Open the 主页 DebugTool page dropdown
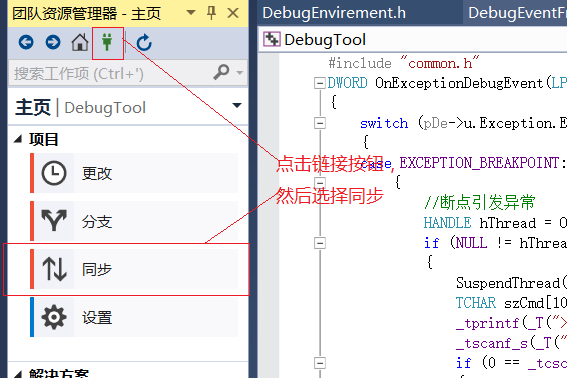 tap(237, 106)
